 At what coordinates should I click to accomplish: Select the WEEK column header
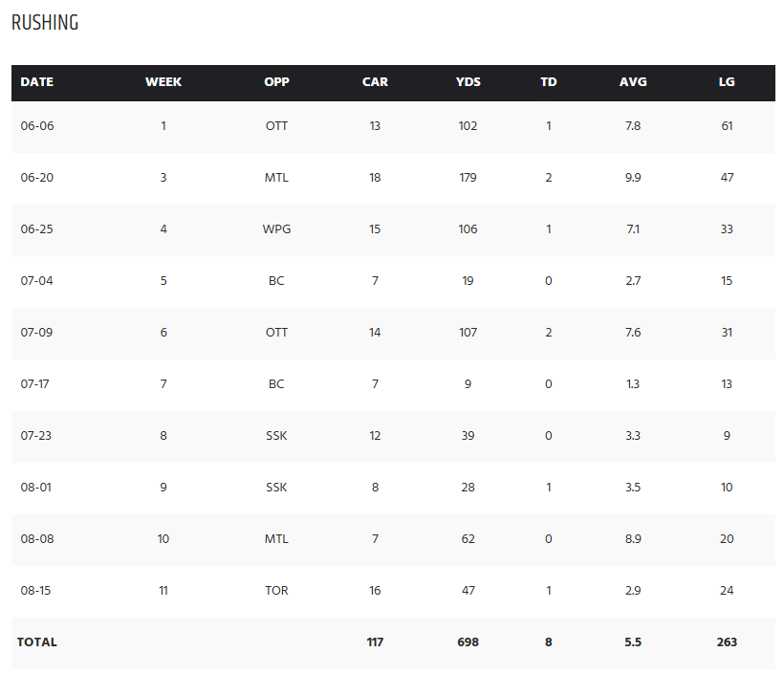pyautogui.click(x=163, y=82)
